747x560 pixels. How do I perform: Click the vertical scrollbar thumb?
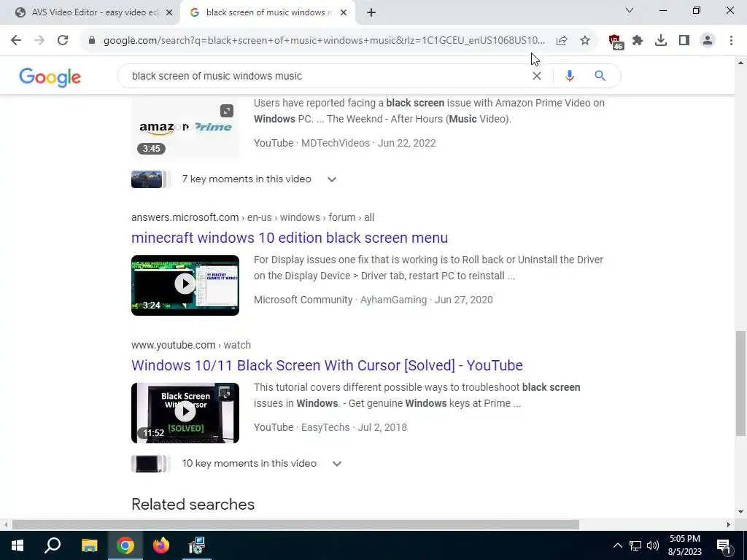point(741,384)
